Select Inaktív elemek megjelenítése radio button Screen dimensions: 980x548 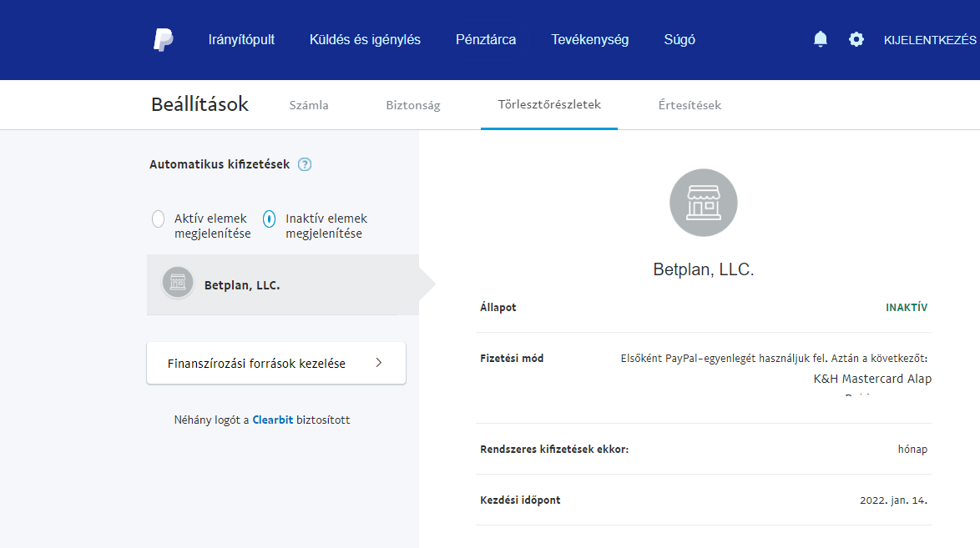(x=269, y=219)
